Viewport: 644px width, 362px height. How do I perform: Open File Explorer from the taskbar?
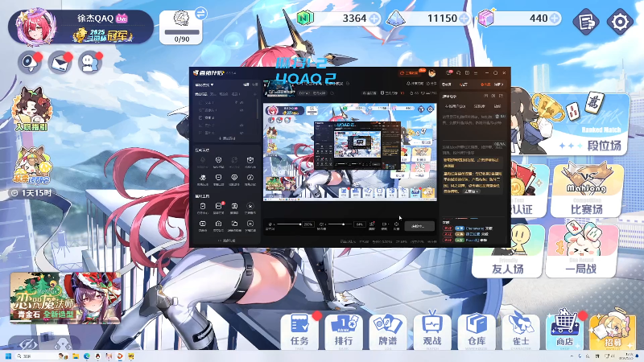point(76,356)
